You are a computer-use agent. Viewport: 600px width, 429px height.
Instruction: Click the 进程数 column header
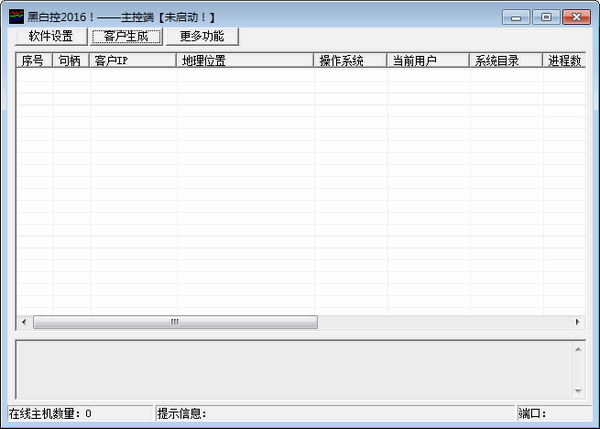pyautogui.click(x=564, y=60)
